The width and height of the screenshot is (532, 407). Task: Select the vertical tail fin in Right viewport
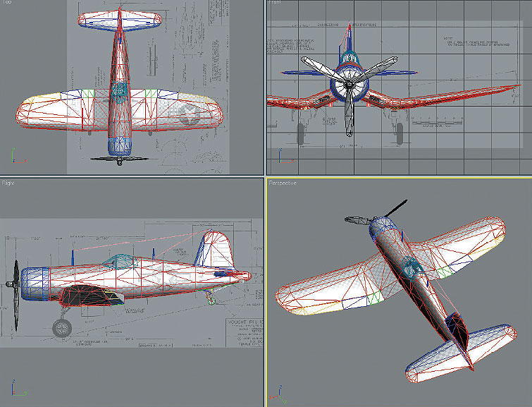click(214, 249)
